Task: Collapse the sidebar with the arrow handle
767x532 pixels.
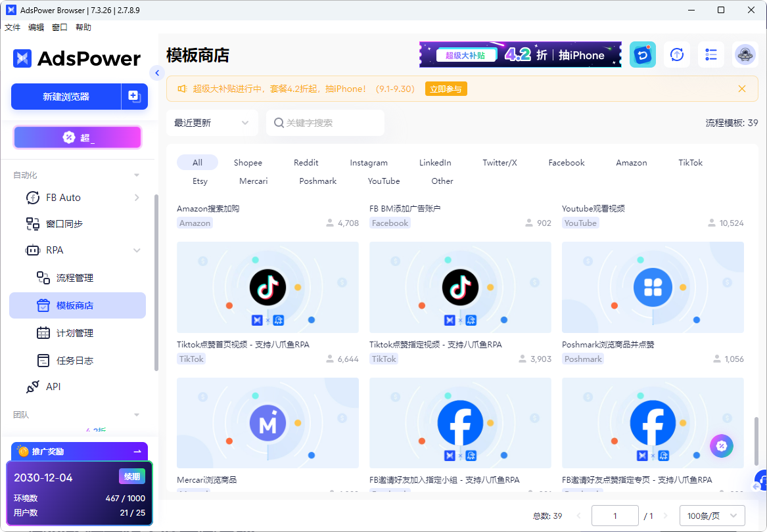Action: [x=156, y=73]
